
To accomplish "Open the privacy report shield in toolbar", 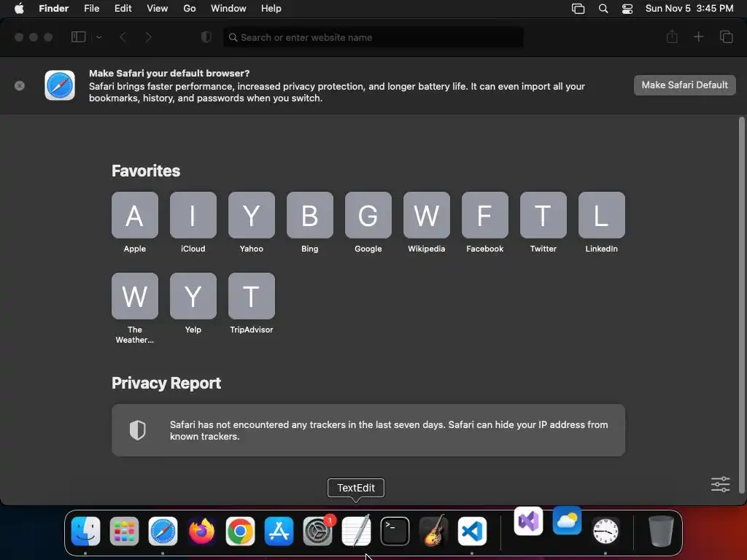I will pyautogui.click(x=206, y=37).
